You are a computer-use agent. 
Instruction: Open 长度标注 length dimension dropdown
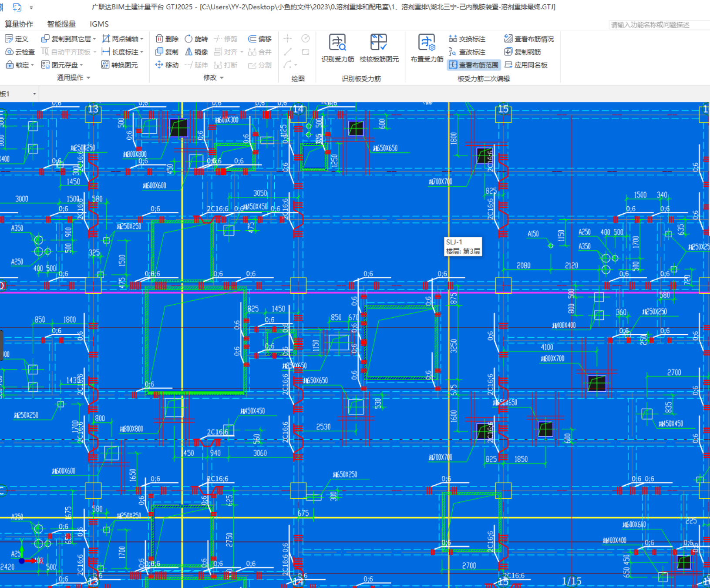click(142, 52)
